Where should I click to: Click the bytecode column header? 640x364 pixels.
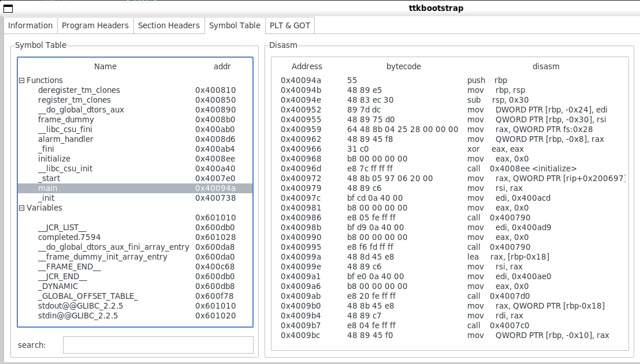click(x=404, y=66)
